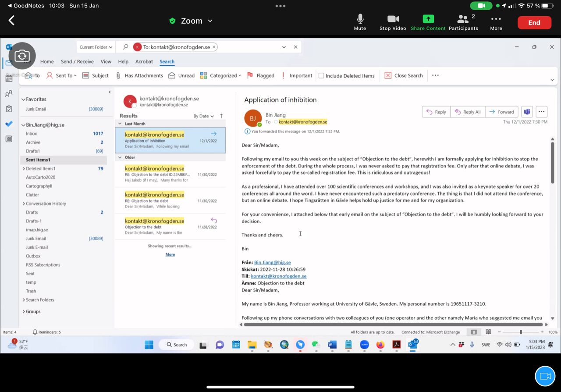This screenshot has width=561, height=392.
Task: Expand the search options chevron
Action: (284, 47)
